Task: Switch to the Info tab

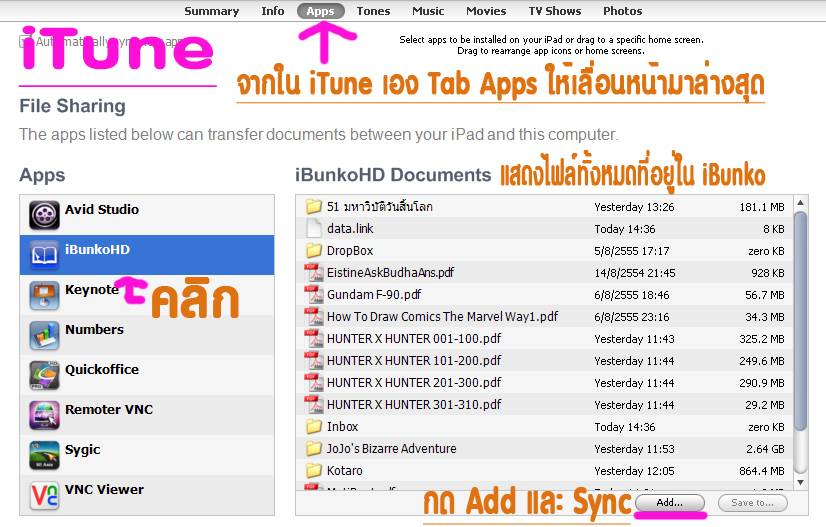Action: click(273, 11)
